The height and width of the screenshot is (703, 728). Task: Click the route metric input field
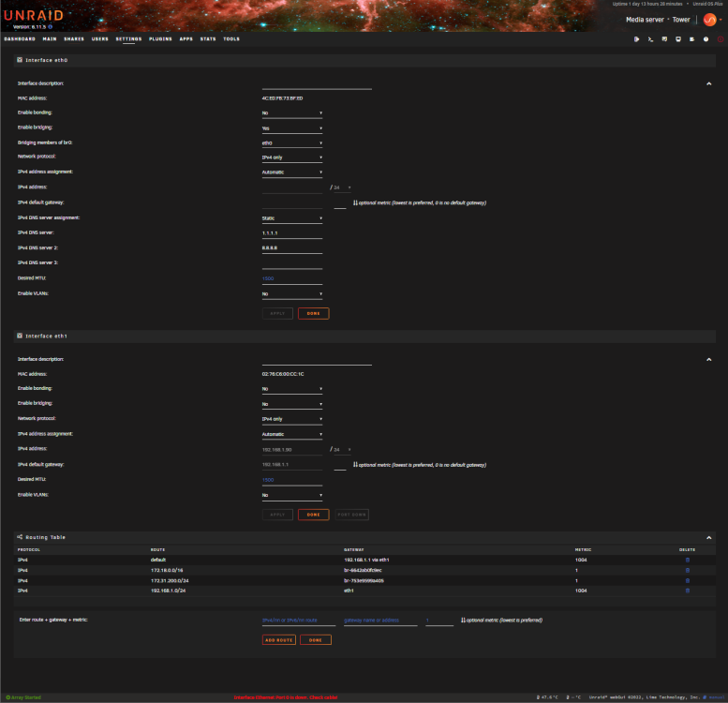439,621
